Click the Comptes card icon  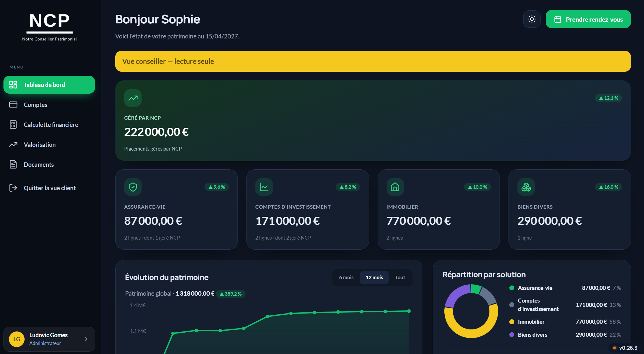click(x=13, y=105)
